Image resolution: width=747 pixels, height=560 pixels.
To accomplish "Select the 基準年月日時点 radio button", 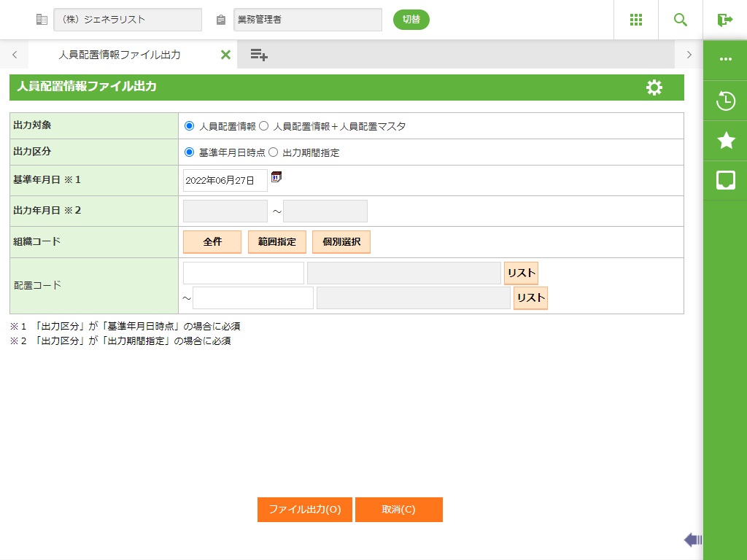I will [x=190, y=152].
